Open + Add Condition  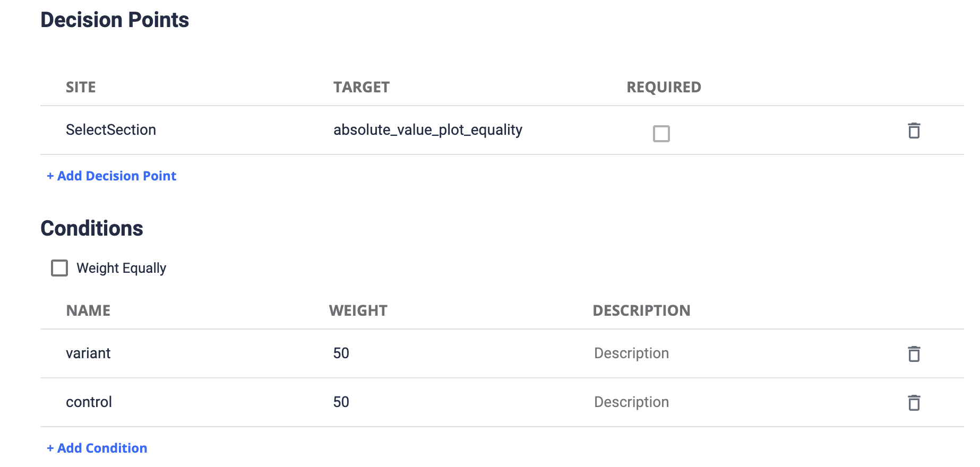[x=97, y=448]
